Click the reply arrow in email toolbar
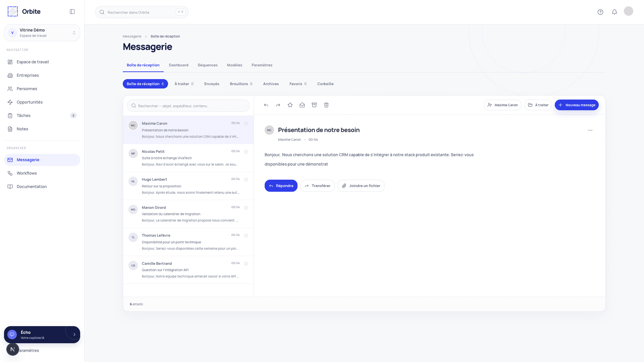Viewport: 644px width, 362px height. 266,105
